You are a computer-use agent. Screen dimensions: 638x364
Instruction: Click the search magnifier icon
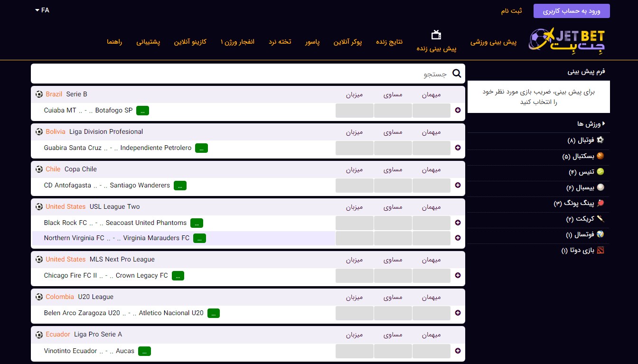tap(457, 74)
